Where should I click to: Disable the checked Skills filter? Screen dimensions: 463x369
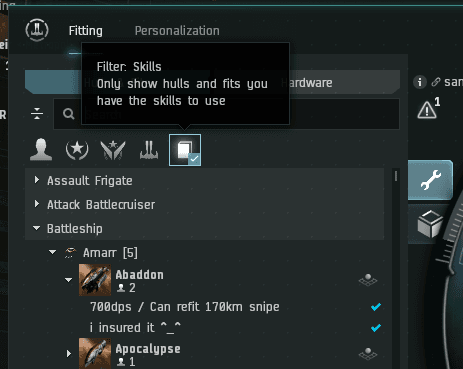click(x=185, y=150)
